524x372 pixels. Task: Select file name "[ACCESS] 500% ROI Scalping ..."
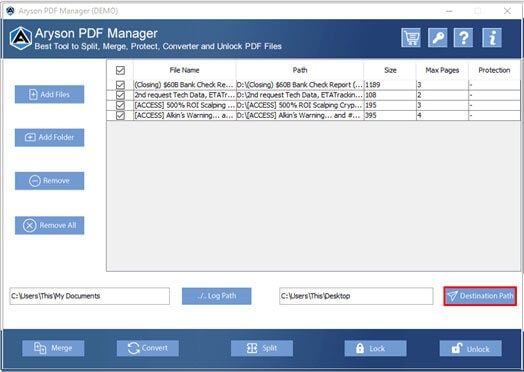[184, 105]
